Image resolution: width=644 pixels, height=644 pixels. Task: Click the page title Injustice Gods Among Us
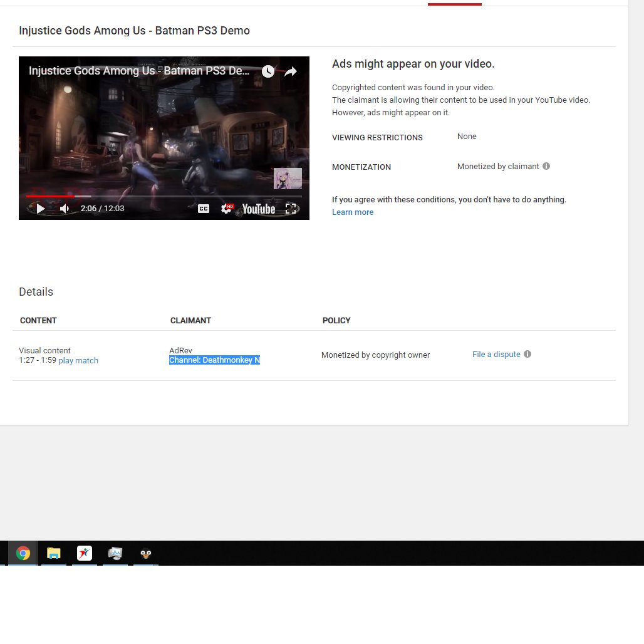tap(134, 31)
